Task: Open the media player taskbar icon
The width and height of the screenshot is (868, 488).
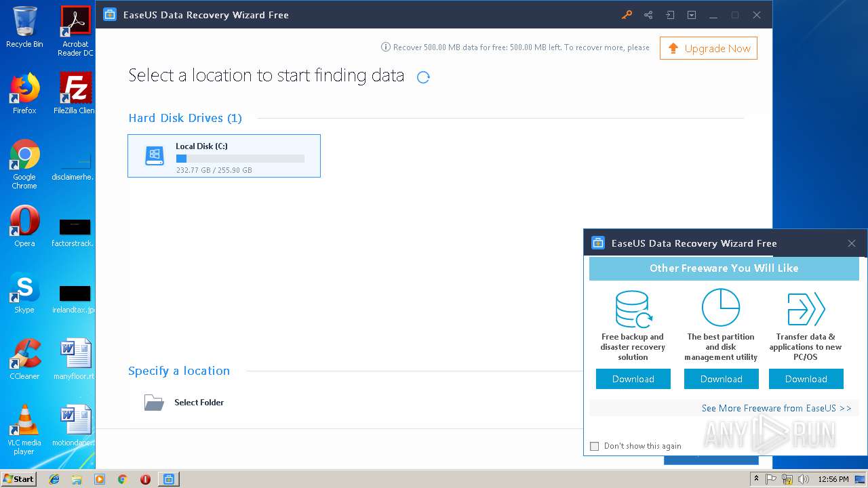Action: tap(100, 479)
